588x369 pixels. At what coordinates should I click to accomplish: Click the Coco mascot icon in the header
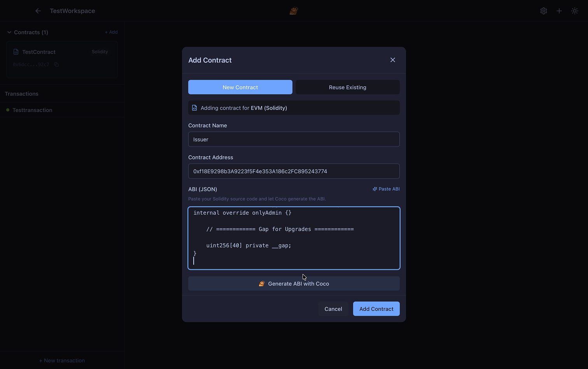coord(294,10)
